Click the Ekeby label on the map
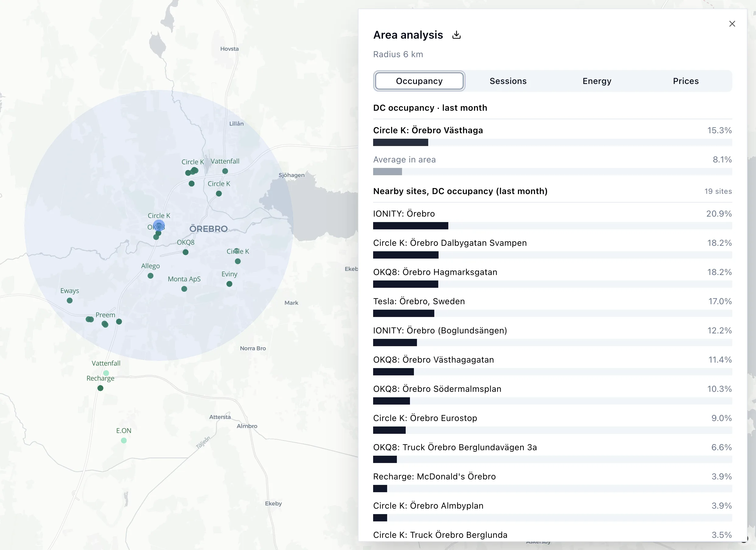 (273, 503)
